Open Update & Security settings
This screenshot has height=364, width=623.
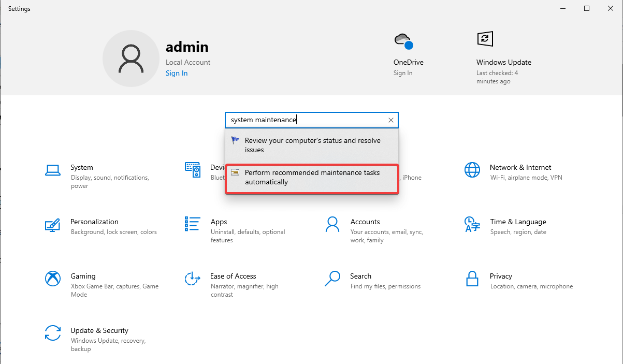(53, 332)
